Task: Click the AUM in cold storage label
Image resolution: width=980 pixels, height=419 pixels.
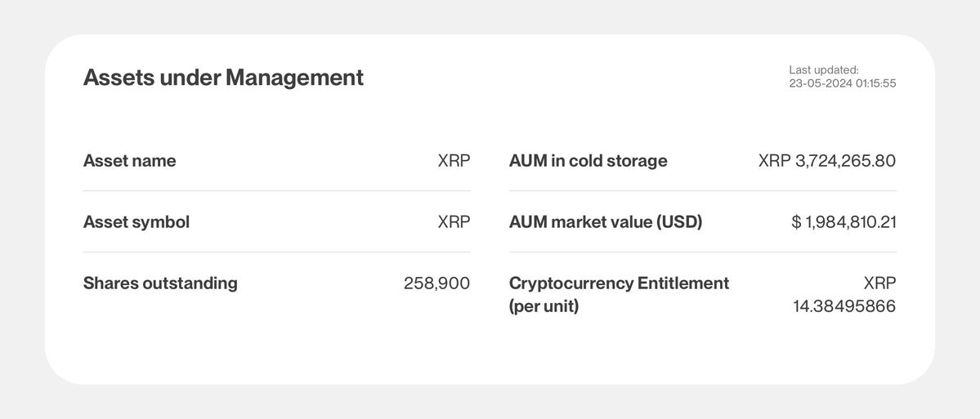Action: tap(588, 161)
